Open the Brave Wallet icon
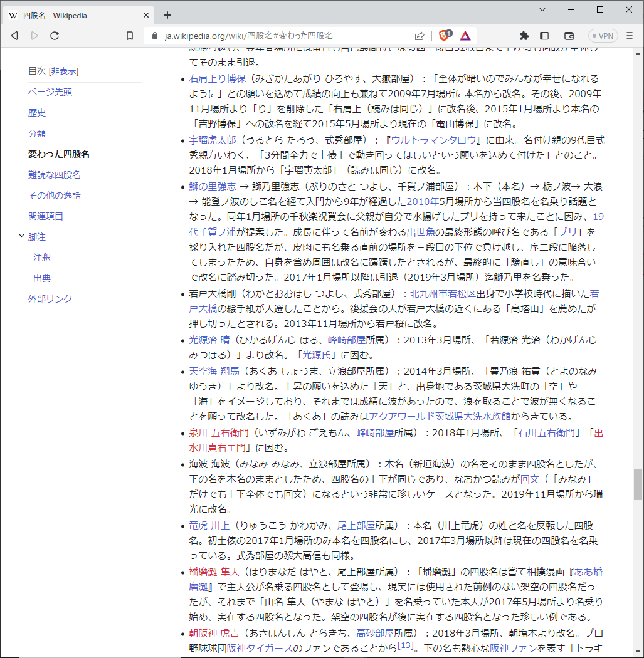The image size is (644, 658). pos(569,36)
